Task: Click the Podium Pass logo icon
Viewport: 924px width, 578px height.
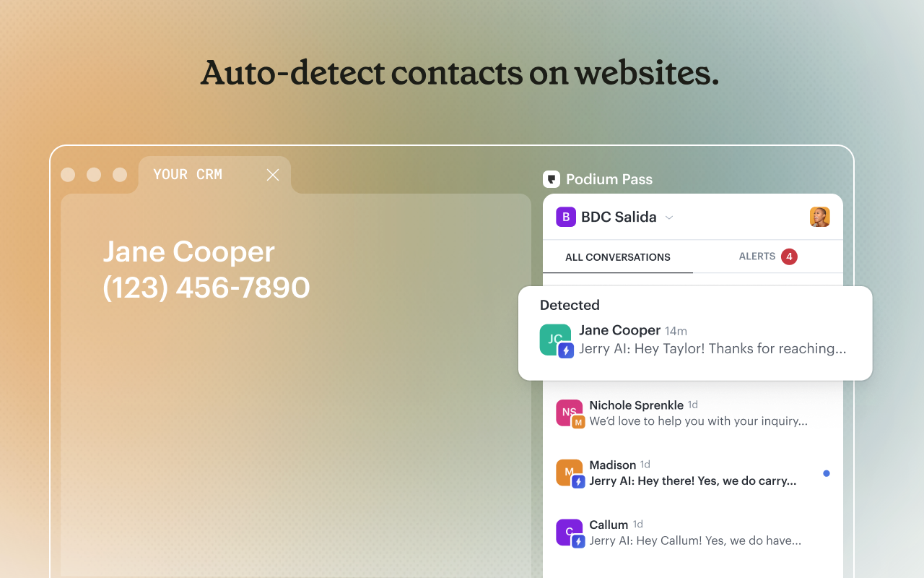Action: [552, 179]
